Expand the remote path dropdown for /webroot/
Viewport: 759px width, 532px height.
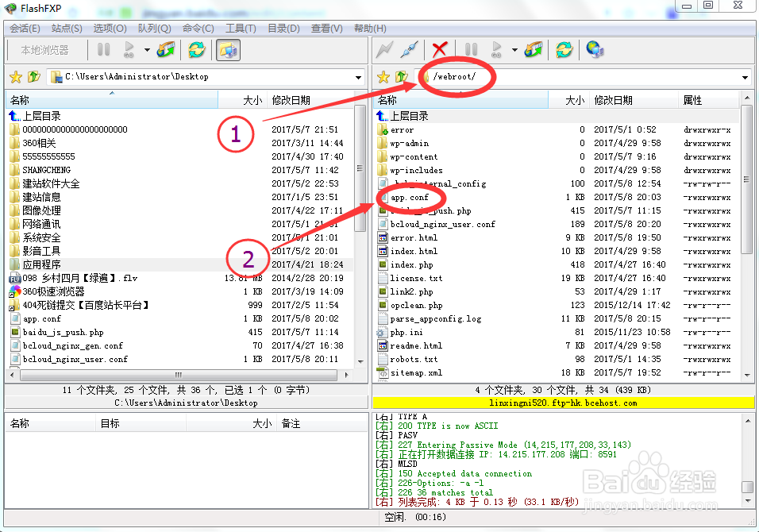[x=745, y=77]
